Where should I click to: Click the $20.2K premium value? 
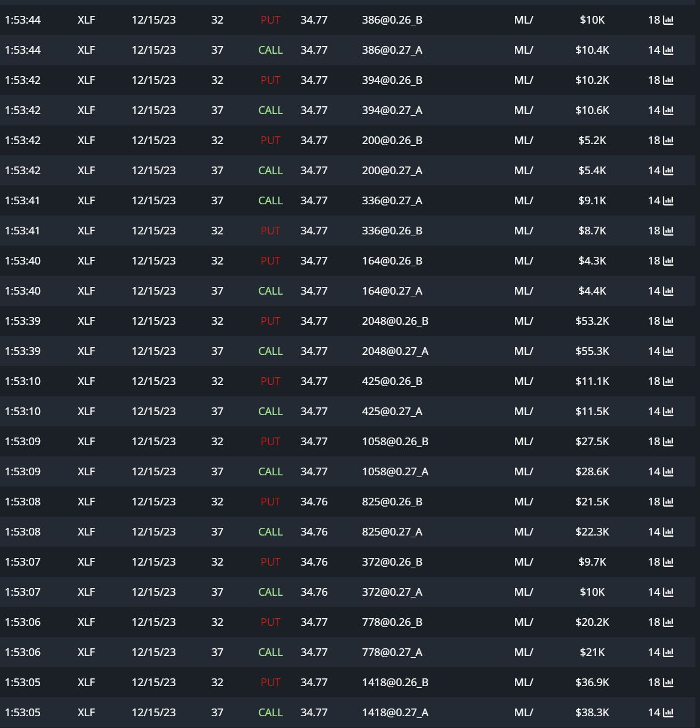click(x=592, y=622)
